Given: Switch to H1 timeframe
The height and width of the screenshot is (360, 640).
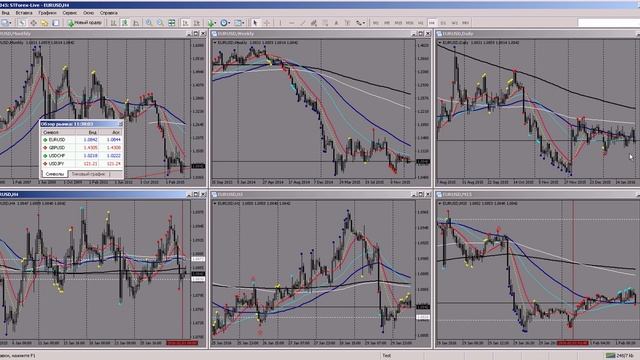Looking at the screenshot, I should pyautogui.click(x=420, y=23).
